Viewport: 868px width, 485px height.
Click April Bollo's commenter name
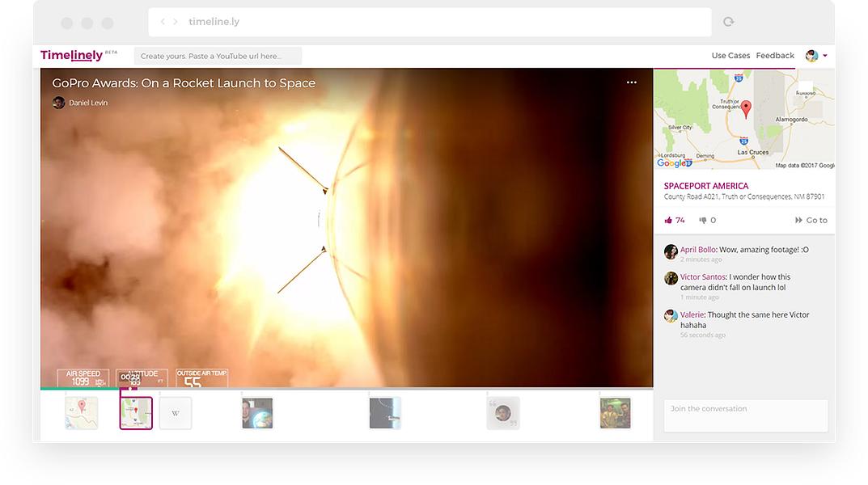[697, 250]
